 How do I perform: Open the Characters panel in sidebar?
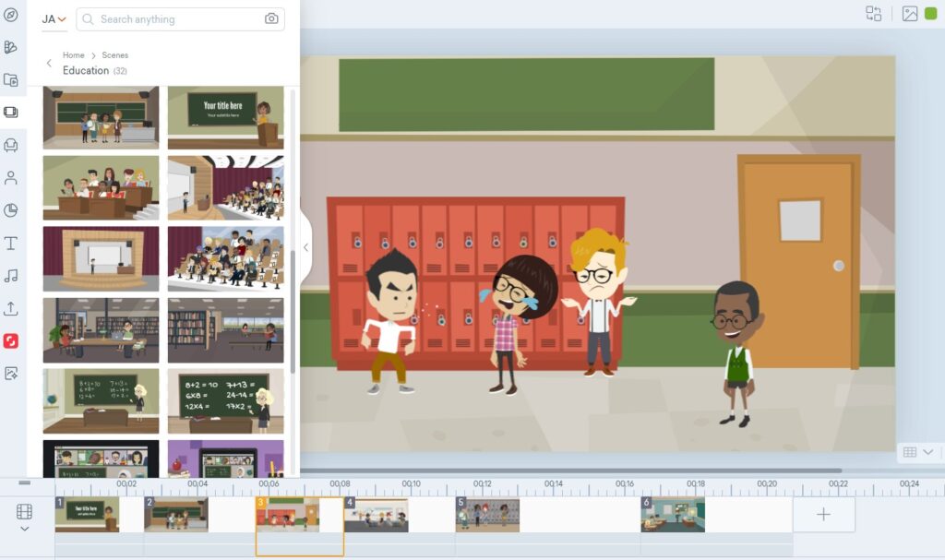11,177
